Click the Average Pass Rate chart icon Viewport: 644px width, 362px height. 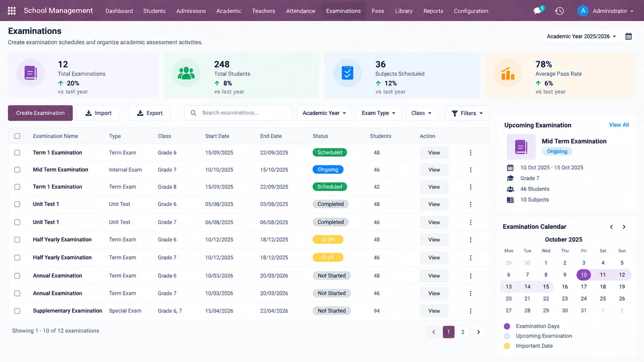[x=508, y=73]
